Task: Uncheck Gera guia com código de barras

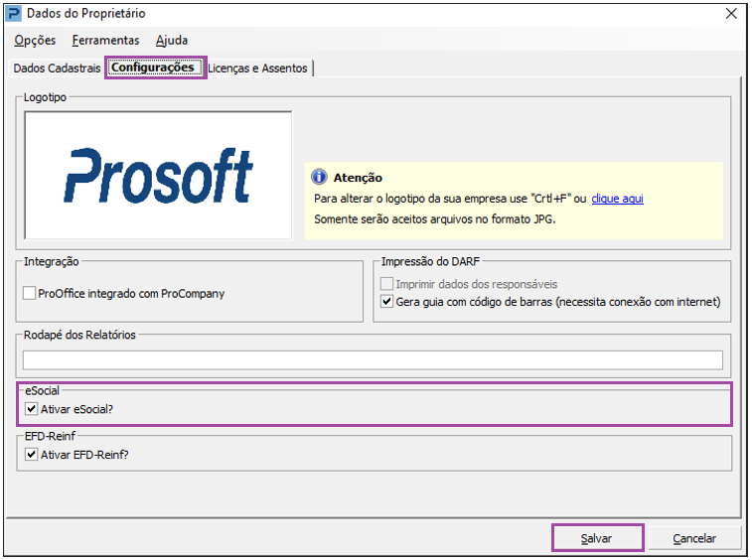Action: [x=386, y=302]
